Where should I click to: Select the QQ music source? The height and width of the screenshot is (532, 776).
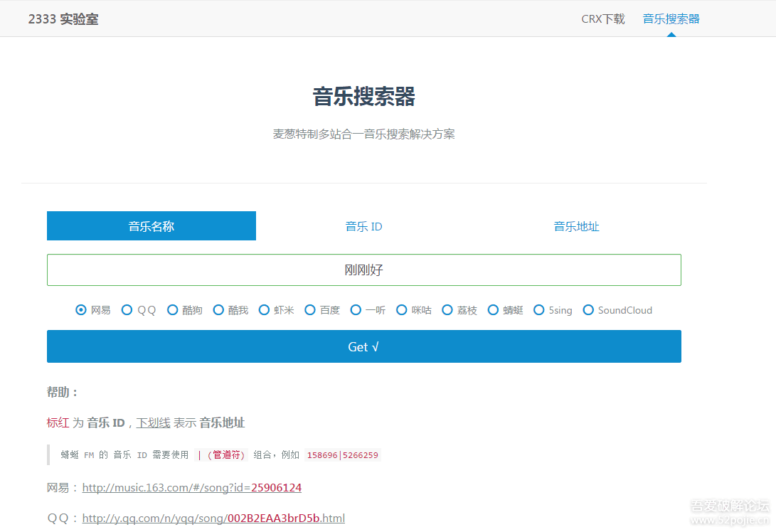click(x=127, y=310)
